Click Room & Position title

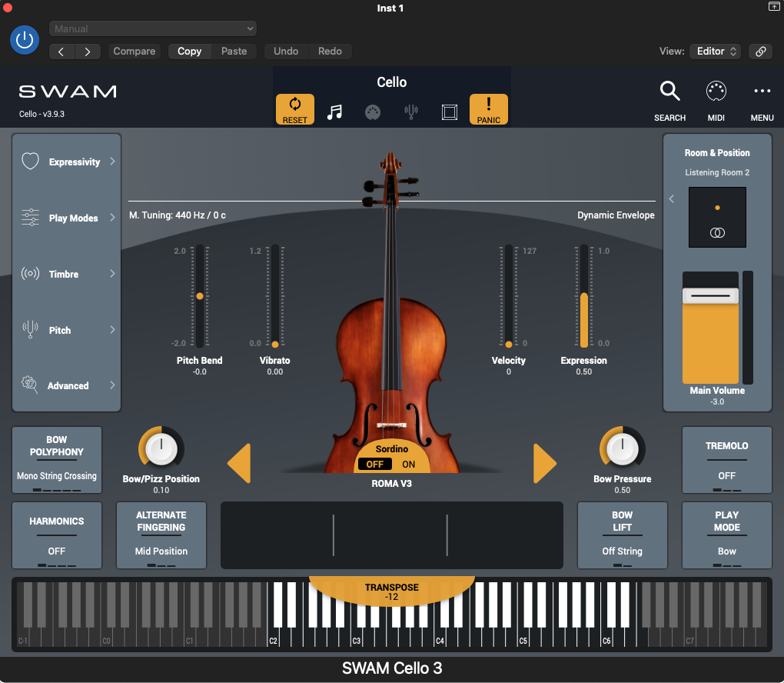coord(717,152)
